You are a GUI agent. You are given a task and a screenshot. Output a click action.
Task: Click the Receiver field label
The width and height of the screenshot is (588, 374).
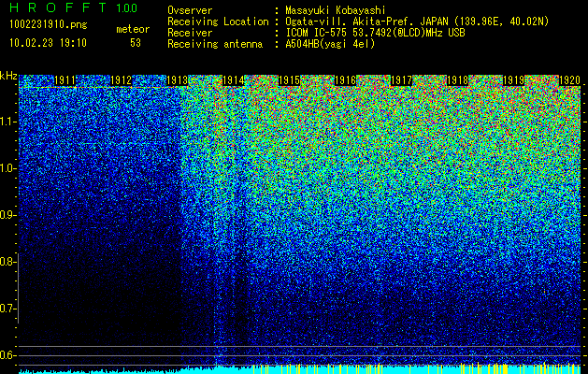coord(190,33)
